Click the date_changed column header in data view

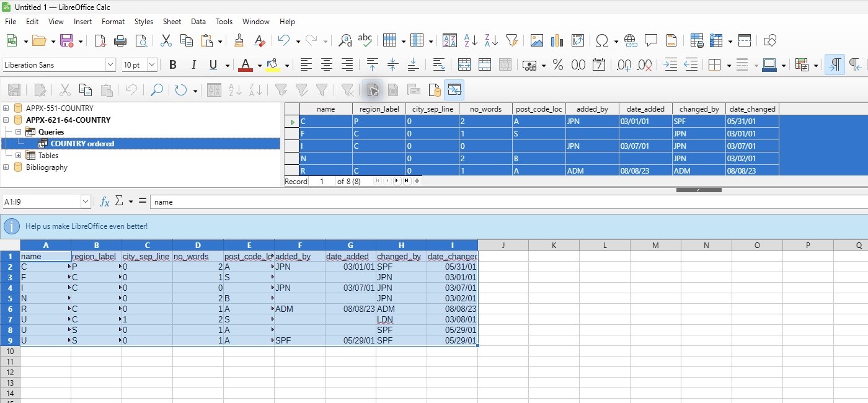[751, 108]
